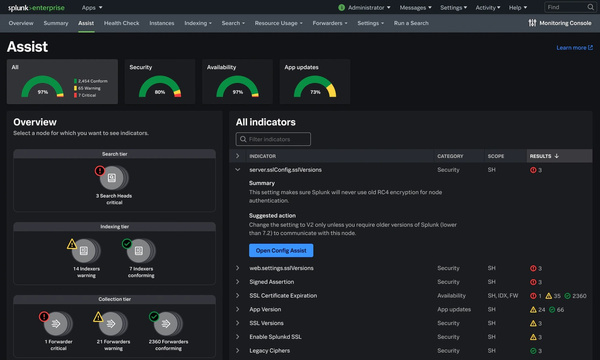Image resolution: width=600 pixels, height=360 pixels.
Task: Click into the Filter indicators field
Action: pyautogui.click(x=273, y=139)
